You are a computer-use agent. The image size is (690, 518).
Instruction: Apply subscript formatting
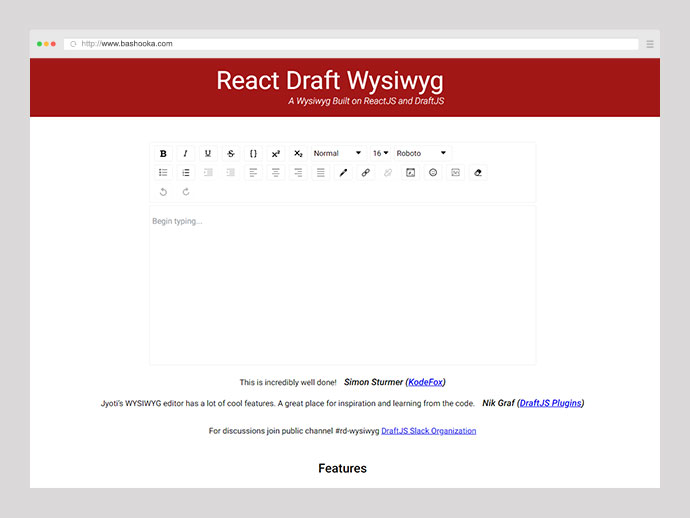(x=298, y=154)
